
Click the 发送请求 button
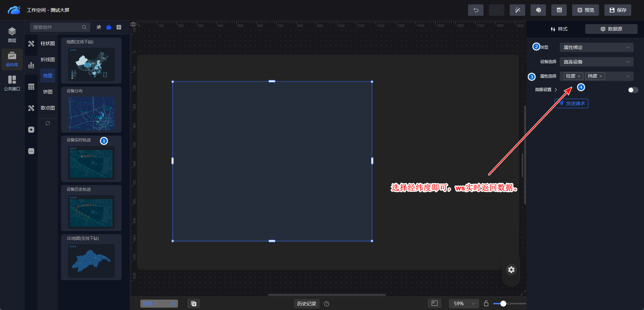571,103
